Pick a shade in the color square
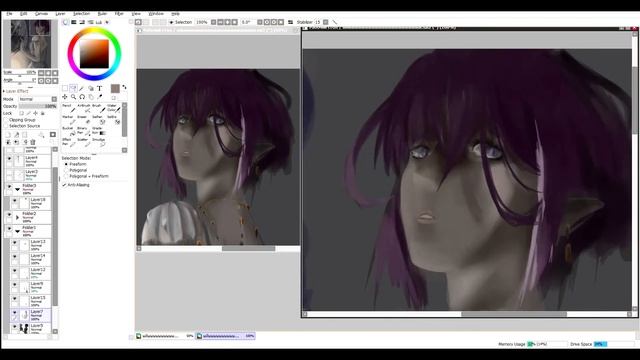Screen dimensions: 640x360 [94, 53]
